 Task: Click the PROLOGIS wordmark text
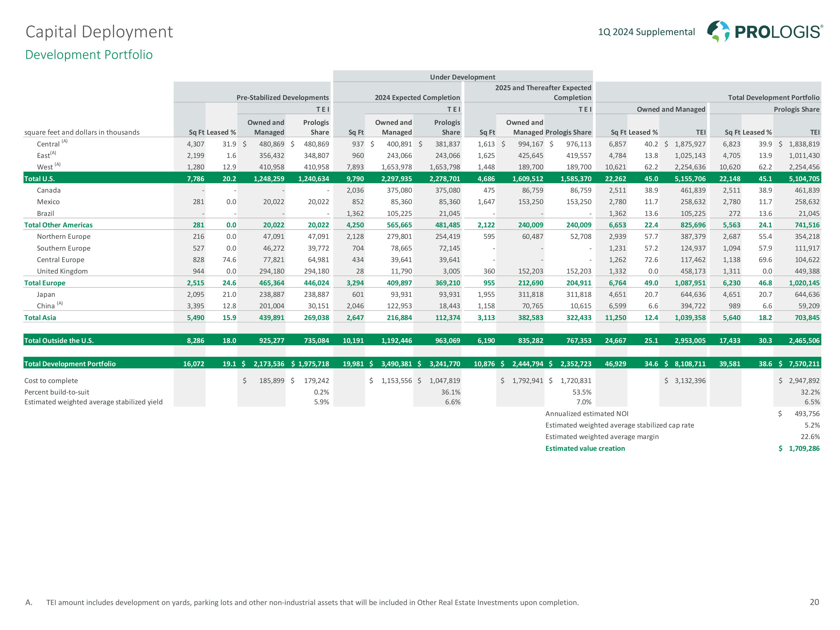778,32
